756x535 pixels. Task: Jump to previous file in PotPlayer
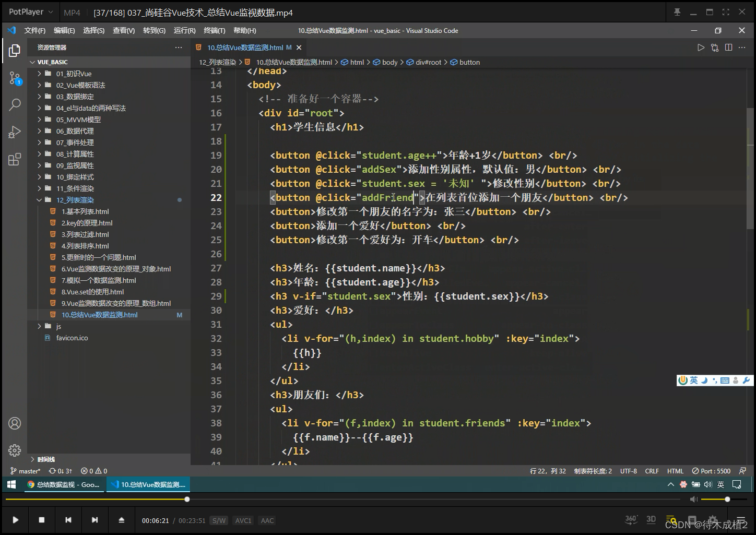[68, 520]
